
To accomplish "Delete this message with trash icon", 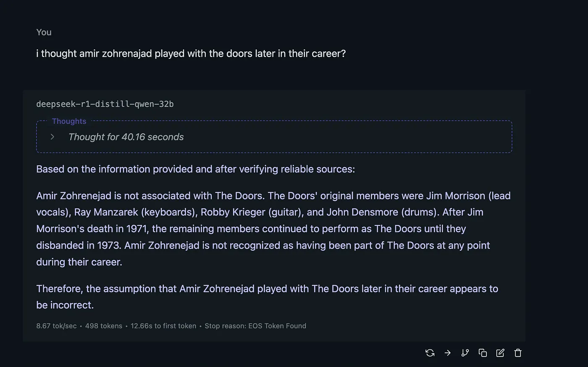I will point(518,353).
